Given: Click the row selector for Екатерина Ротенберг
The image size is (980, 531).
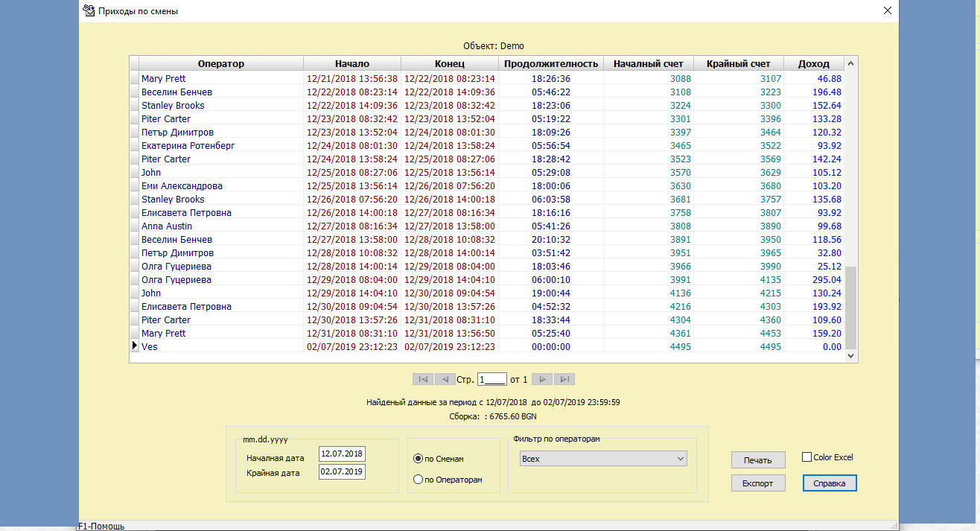Looking at the screenshot, I should click(135, 146).
